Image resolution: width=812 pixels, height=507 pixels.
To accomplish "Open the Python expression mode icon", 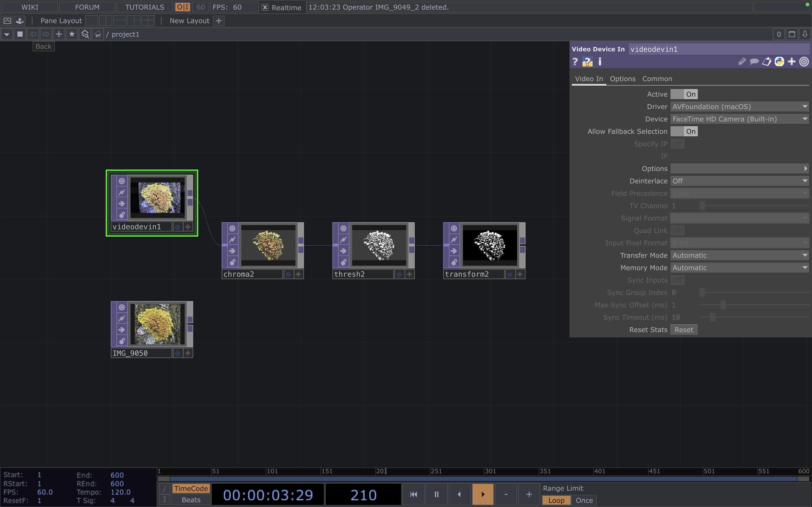I will [x=779, y=61].
